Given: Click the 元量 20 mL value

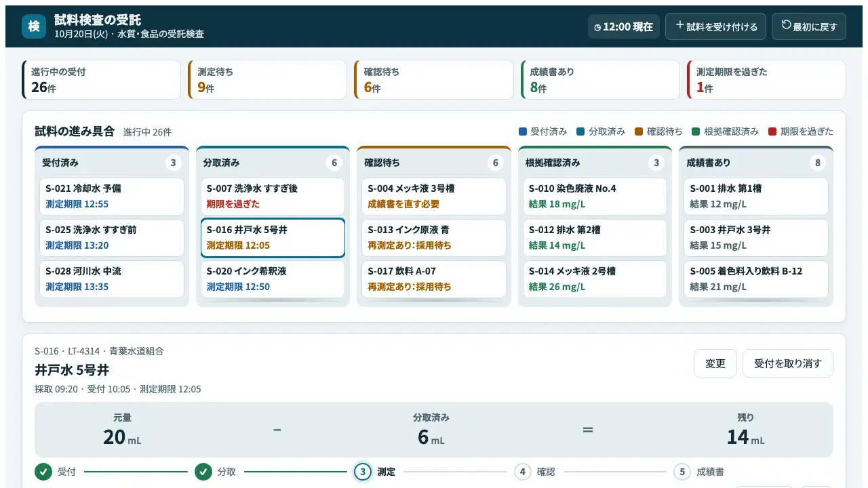Looking at the screenshot, I should click(123, 437).
